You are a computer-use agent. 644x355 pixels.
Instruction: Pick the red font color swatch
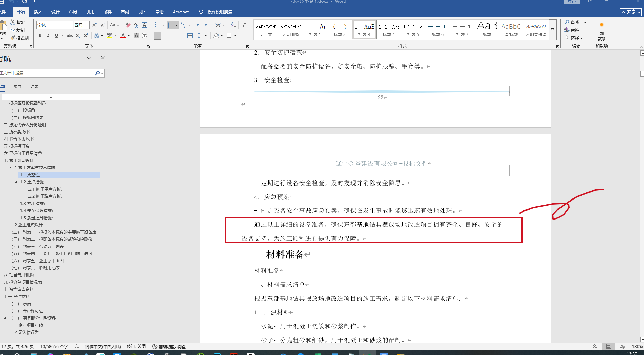point(123,35)
